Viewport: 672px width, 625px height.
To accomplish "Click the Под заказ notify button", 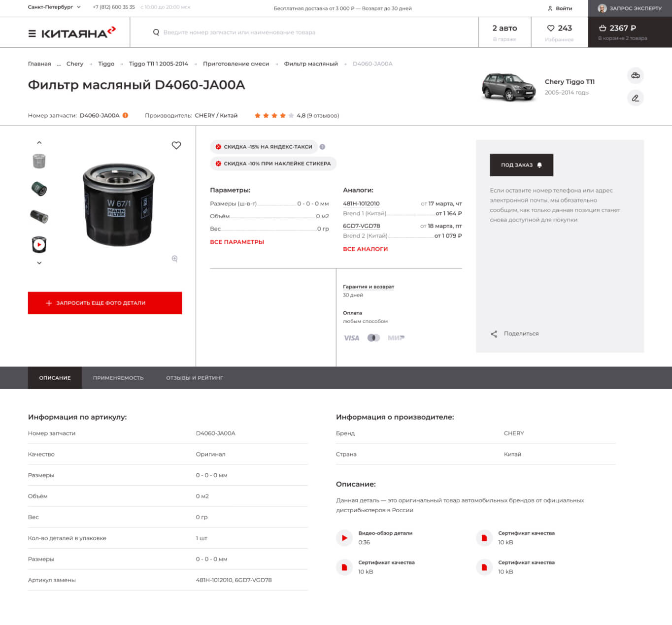I will coord(521,165).
